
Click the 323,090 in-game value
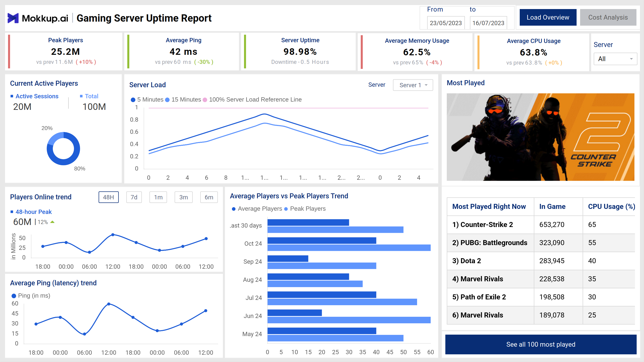click(552, 243)
